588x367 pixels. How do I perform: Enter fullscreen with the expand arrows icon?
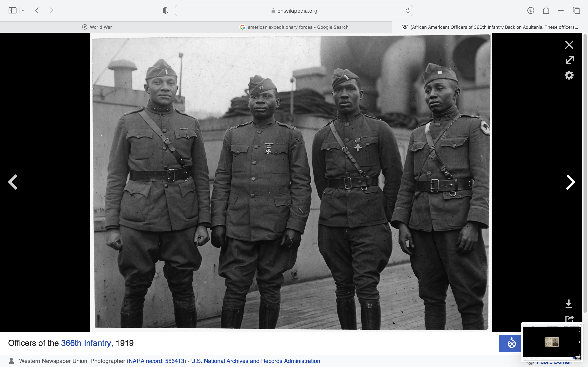(570, 60)
